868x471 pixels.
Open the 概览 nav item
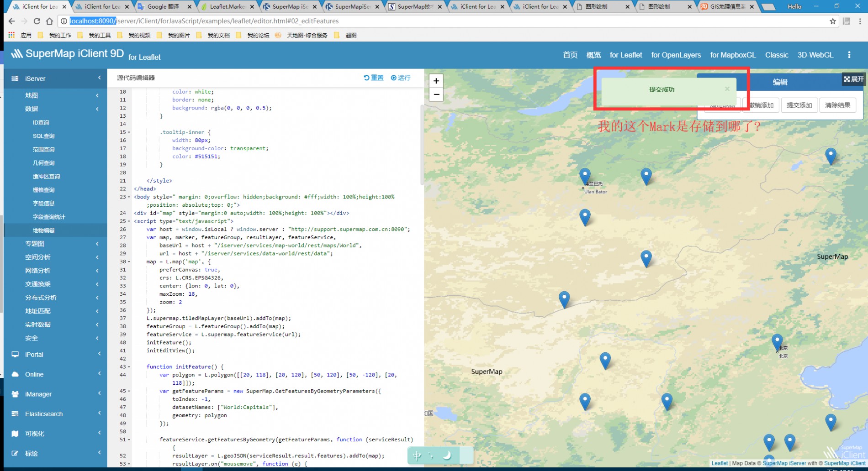(593, 55)
